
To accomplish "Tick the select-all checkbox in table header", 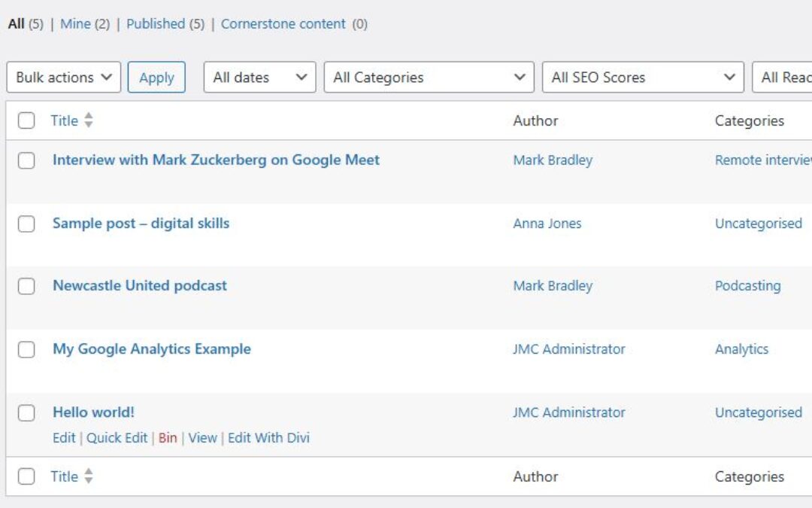I will (x=26, y=120).
